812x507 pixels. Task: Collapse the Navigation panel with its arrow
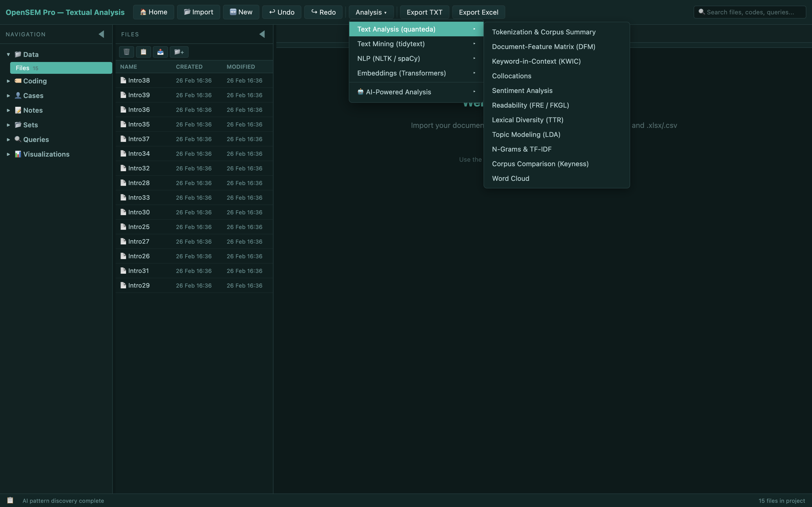pos(101,34)
